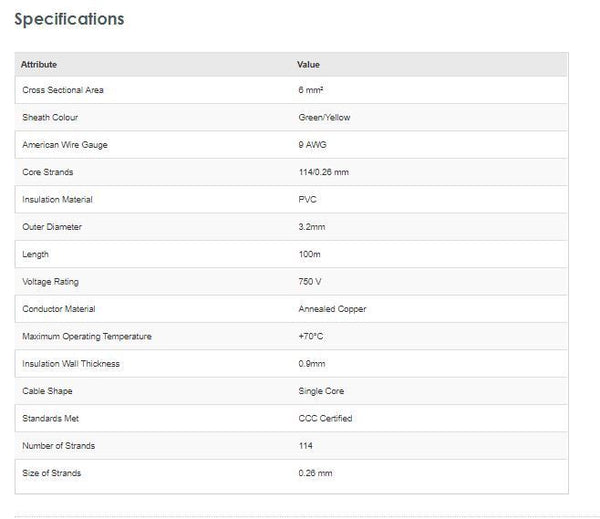Click the CCC Certified value

click(x=325, y=418)
